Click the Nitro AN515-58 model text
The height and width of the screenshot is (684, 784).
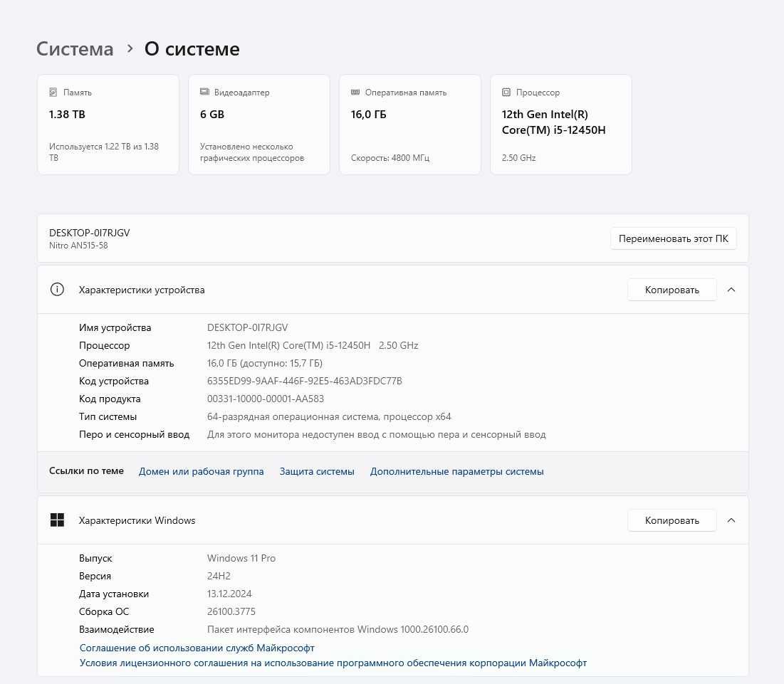click(x=78, y=246)
